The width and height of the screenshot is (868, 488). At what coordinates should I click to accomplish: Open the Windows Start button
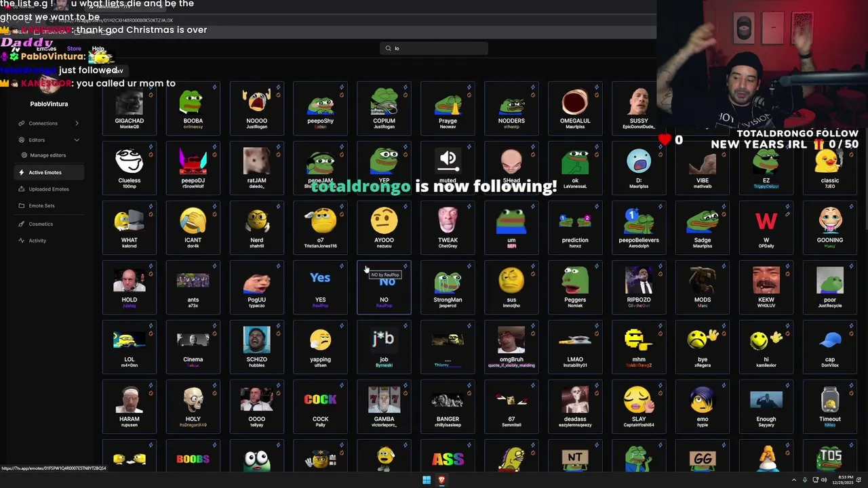[427, 480]
